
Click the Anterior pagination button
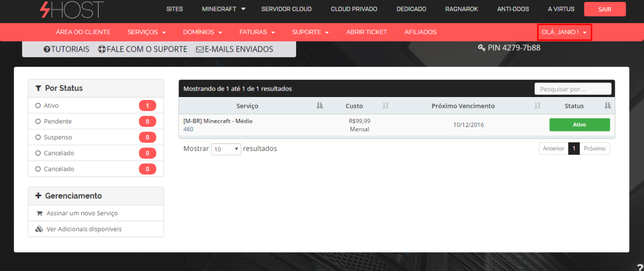(553, 149)
